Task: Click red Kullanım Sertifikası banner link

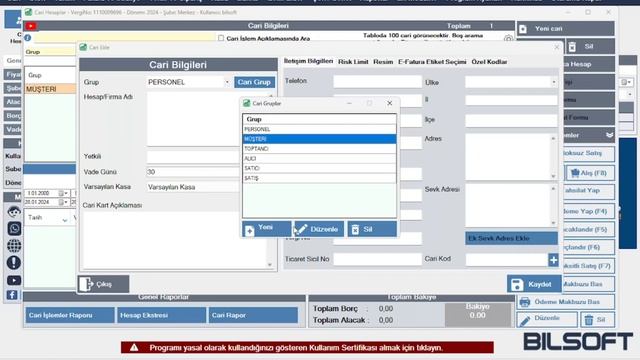Action: pos(307,348)
